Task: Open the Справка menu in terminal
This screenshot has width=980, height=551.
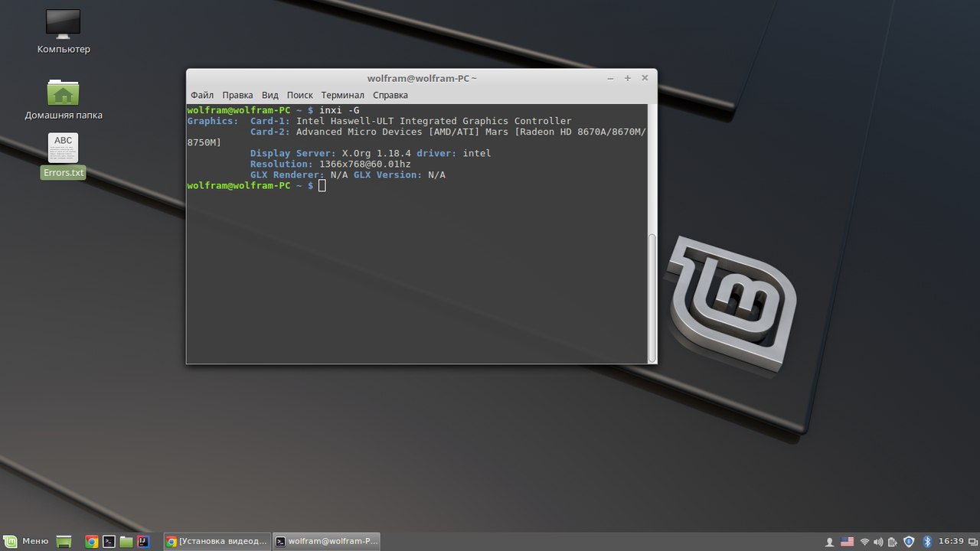Action: (390, 95)
